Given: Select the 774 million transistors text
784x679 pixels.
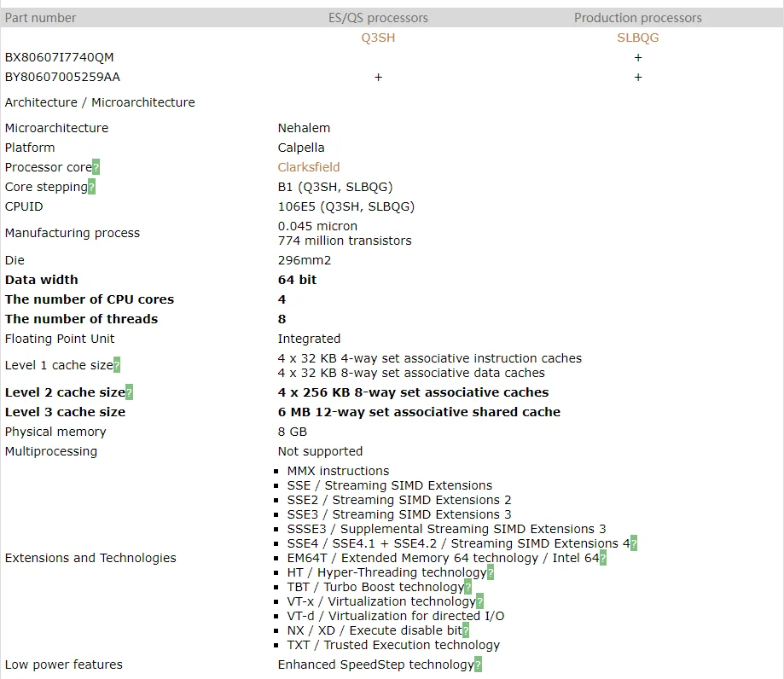Looking at the screenshot, I should pyautogui.click(x=345, y=241).
